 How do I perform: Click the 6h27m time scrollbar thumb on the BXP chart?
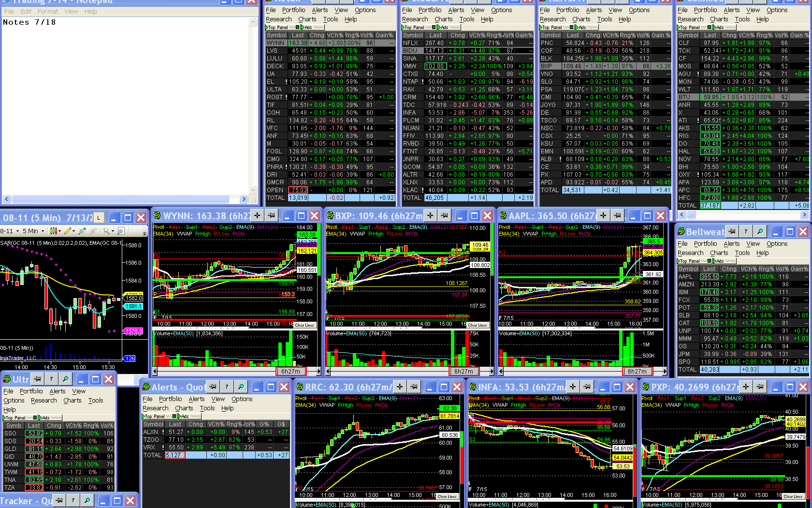coord(464,372)
